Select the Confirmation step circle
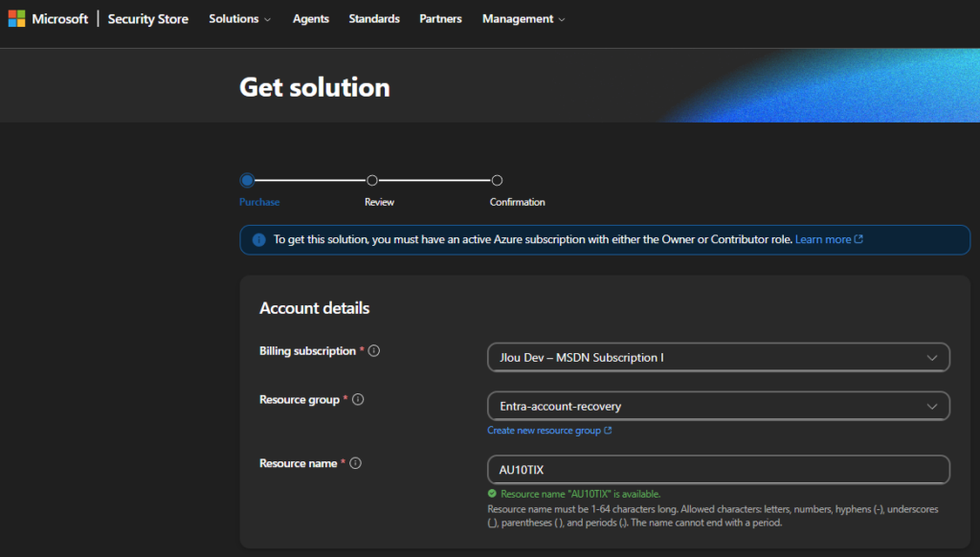Screen dimensions: 980x557 497,180
